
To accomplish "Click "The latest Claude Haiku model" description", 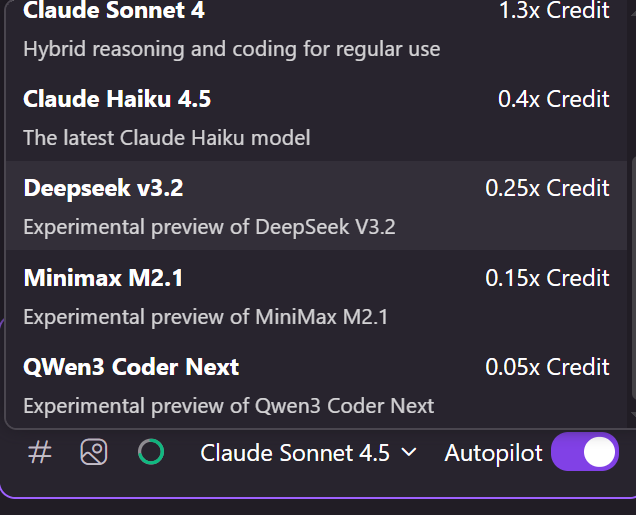I will (x=166, y=137).
